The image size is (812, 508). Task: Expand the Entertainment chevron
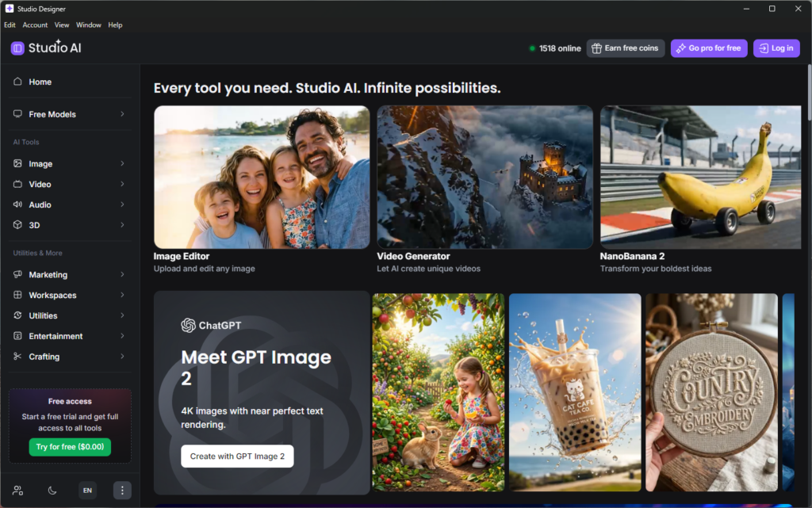[x=122, y=336]
